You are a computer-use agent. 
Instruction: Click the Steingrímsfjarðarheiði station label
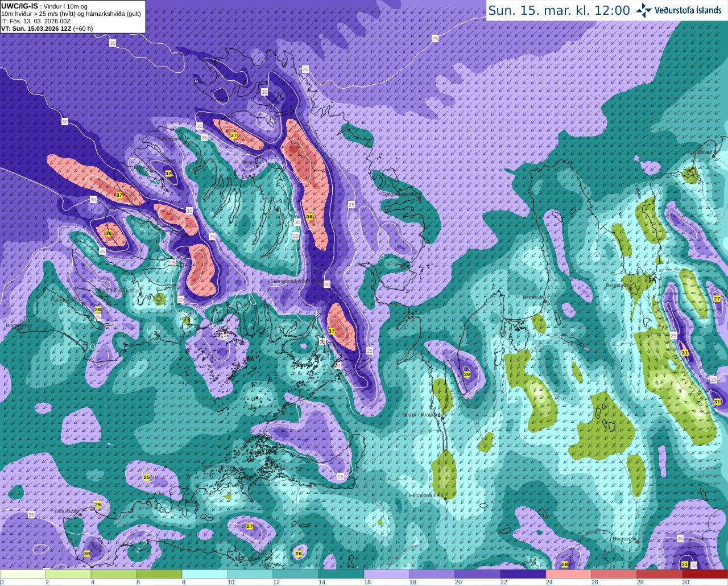295,281
